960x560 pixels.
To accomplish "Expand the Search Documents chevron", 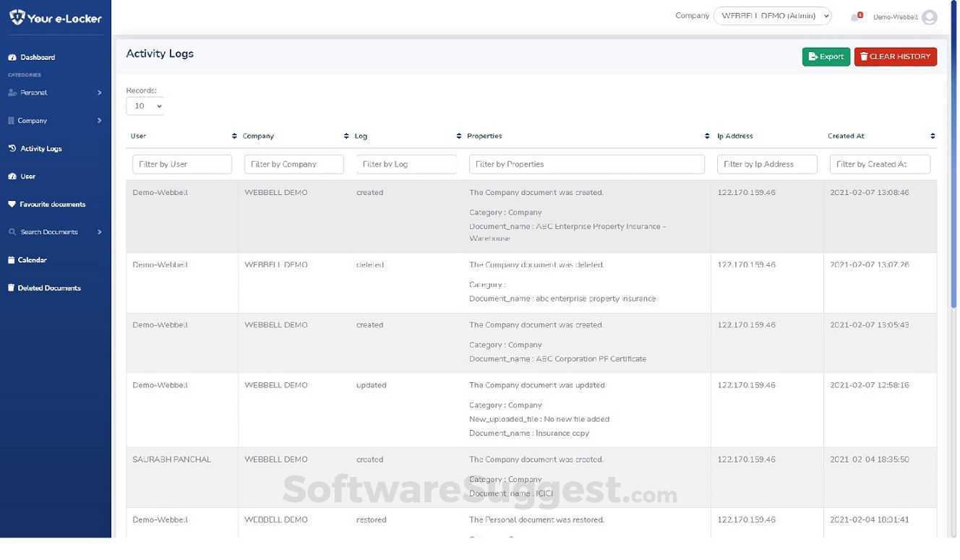I will 98,231.
